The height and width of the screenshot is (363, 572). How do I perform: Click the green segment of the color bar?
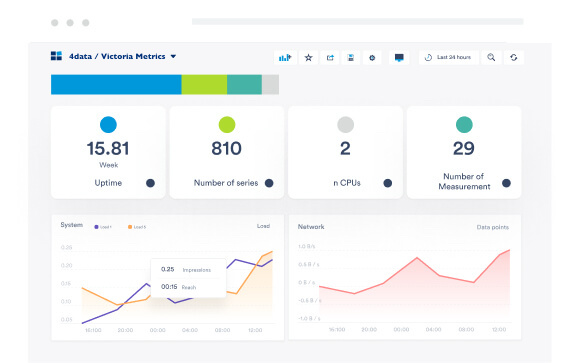[x=204, y=85]
